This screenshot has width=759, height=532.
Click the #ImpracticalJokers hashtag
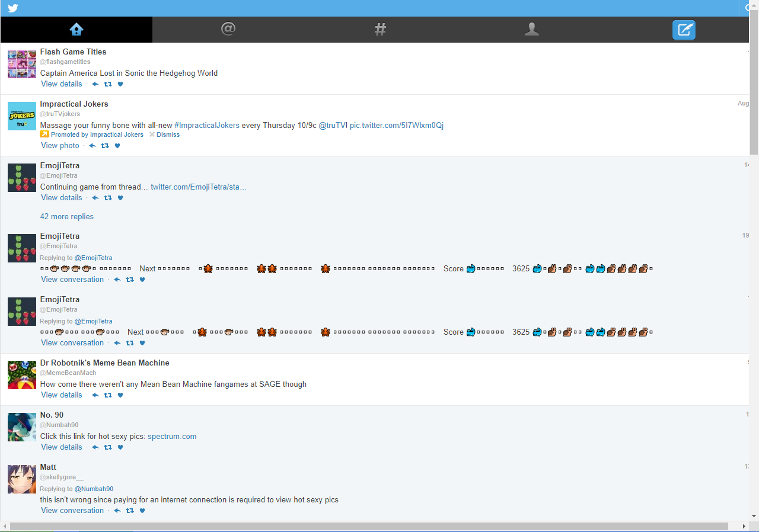coord(207,125)
